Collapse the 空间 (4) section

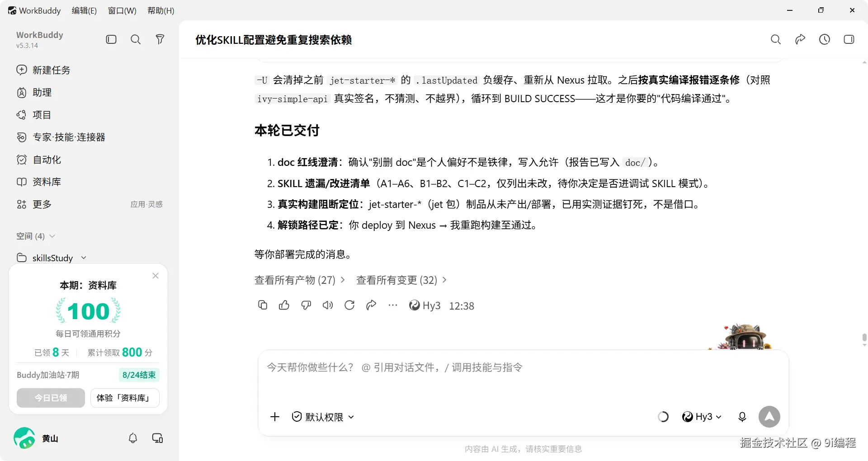tap(36, 236)
